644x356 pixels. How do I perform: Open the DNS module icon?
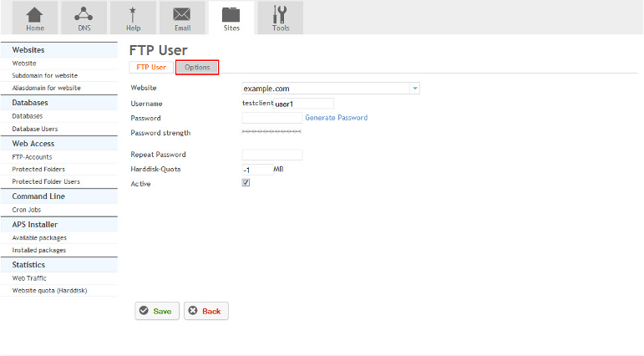[84, 18]
